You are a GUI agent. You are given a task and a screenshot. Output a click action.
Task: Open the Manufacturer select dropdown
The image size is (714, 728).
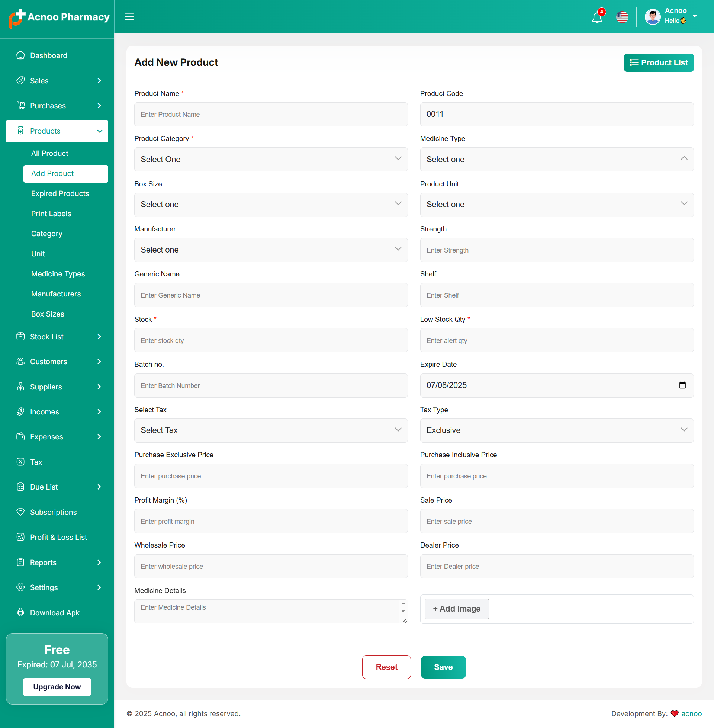tap(271, 250)
